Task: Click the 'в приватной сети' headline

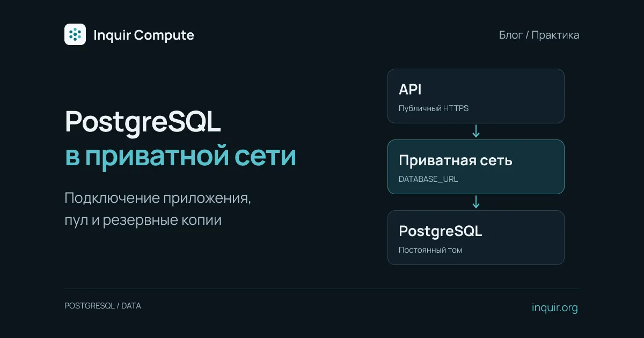Action: (180, 157)
